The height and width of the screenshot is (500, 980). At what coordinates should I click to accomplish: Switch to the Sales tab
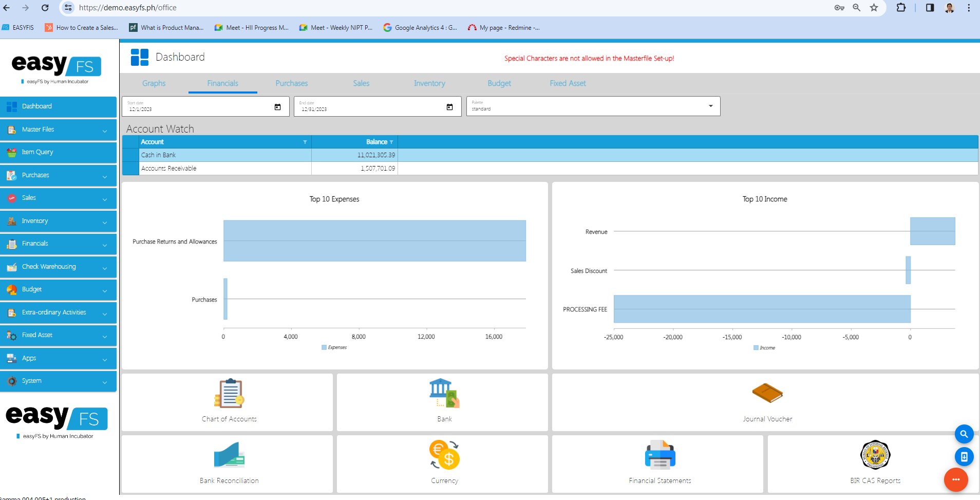coord(361,83)
